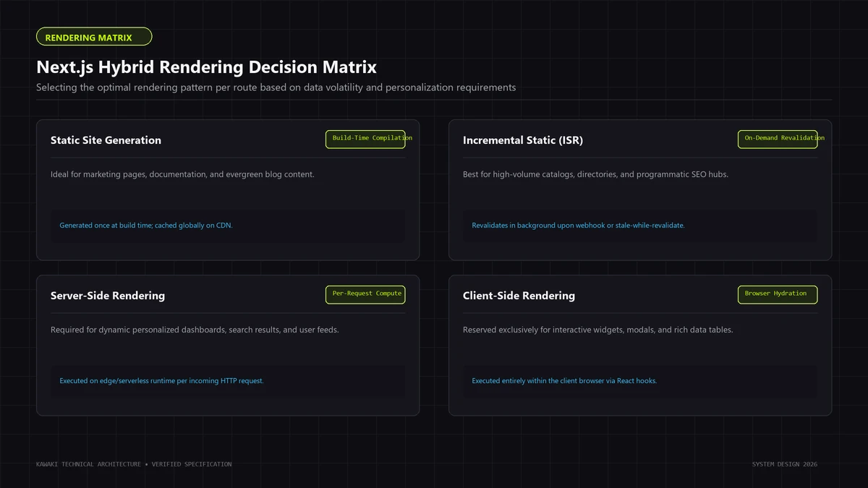Click the Browser Hydration badge

point(778,294)
